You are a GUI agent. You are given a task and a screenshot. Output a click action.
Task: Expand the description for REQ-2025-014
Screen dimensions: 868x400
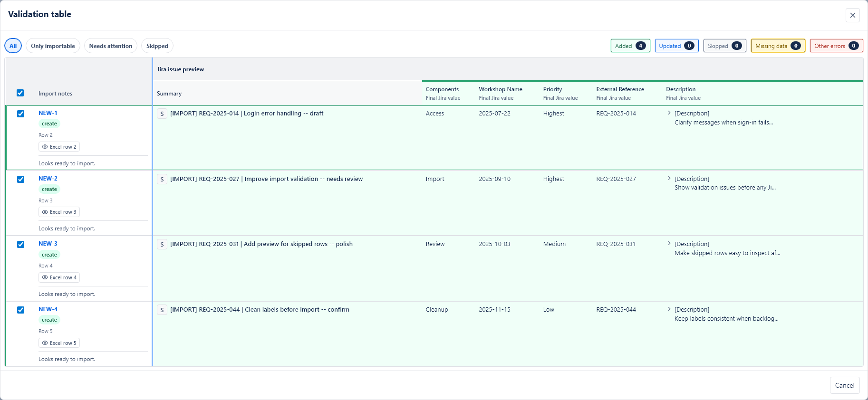tap(669, 113)
